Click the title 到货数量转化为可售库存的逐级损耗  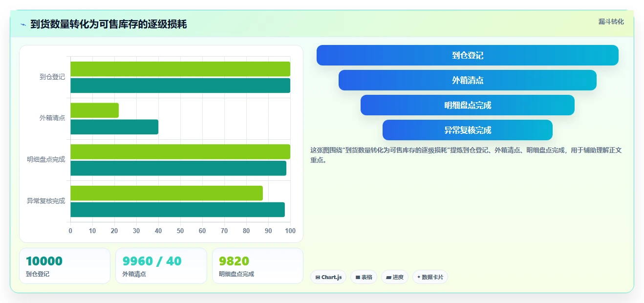[x=108, y=24]
